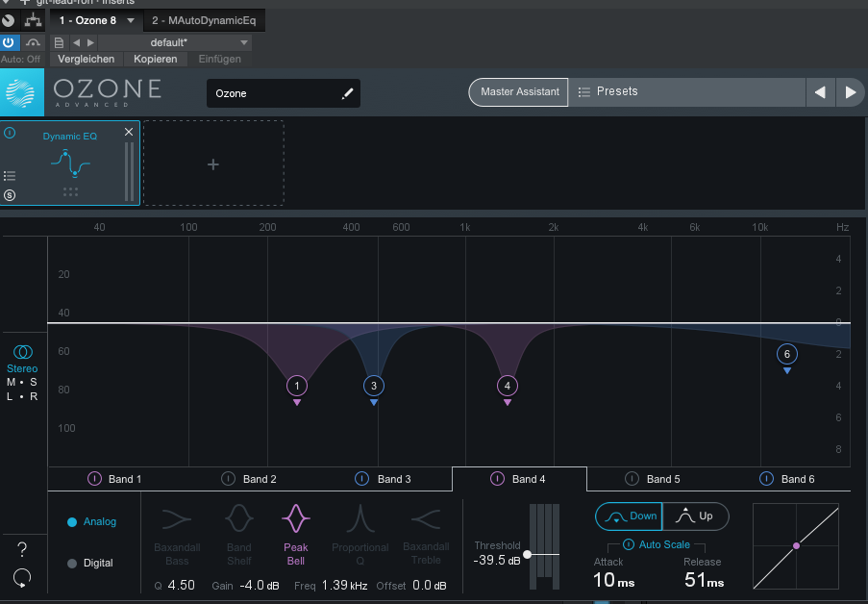The image size is (868, 604).
Task: Set dynamic mode to Up
Action: [695, 516]
